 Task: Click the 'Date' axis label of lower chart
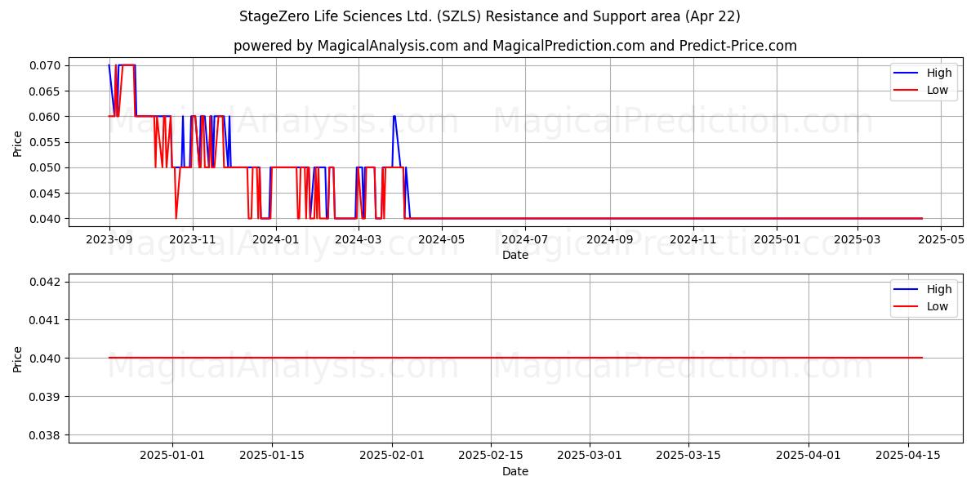coord(515,471)
